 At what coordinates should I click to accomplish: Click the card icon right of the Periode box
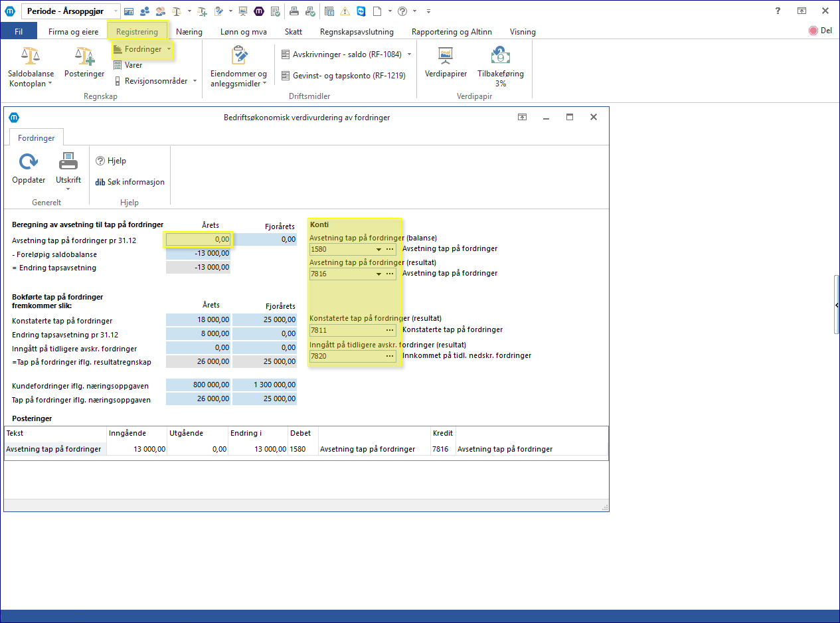click(x=129, y=11)
